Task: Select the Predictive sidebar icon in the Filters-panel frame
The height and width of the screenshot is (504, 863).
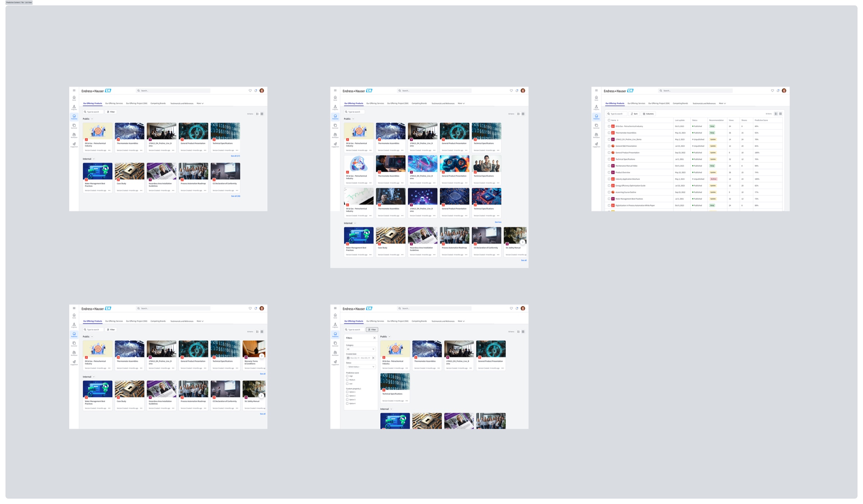Action: 335,334
